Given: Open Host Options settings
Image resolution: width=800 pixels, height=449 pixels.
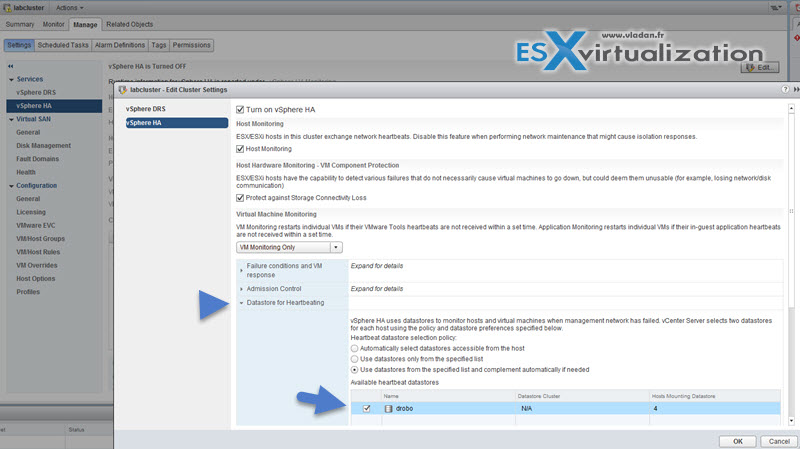Looking at the screenshot, I should point(35,278).
